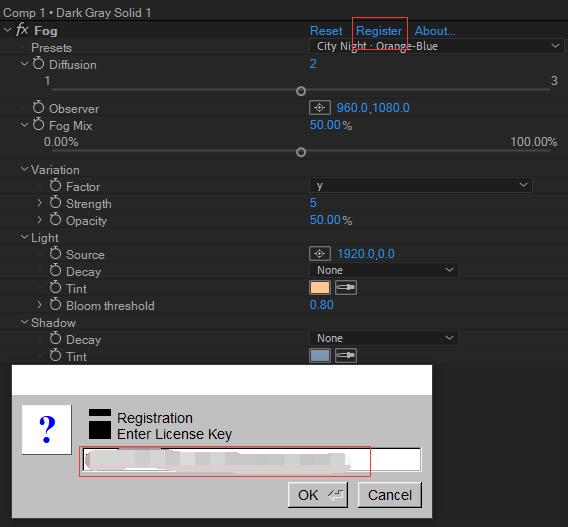Open the Presets dropdown City Night Orange-Blue

click(x=437, y=46)
